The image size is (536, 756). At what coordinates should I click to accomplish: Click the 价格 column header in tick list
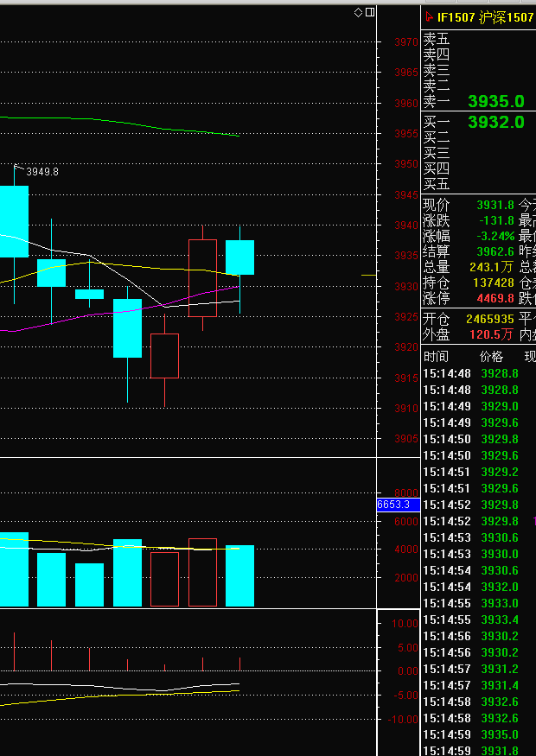pyautogui.click(x=491, y=357)
